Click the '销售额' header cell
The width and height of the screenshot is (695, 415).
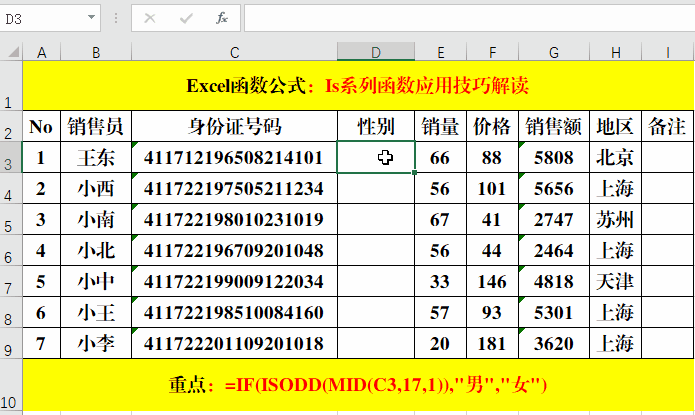(x=554, y=126)
